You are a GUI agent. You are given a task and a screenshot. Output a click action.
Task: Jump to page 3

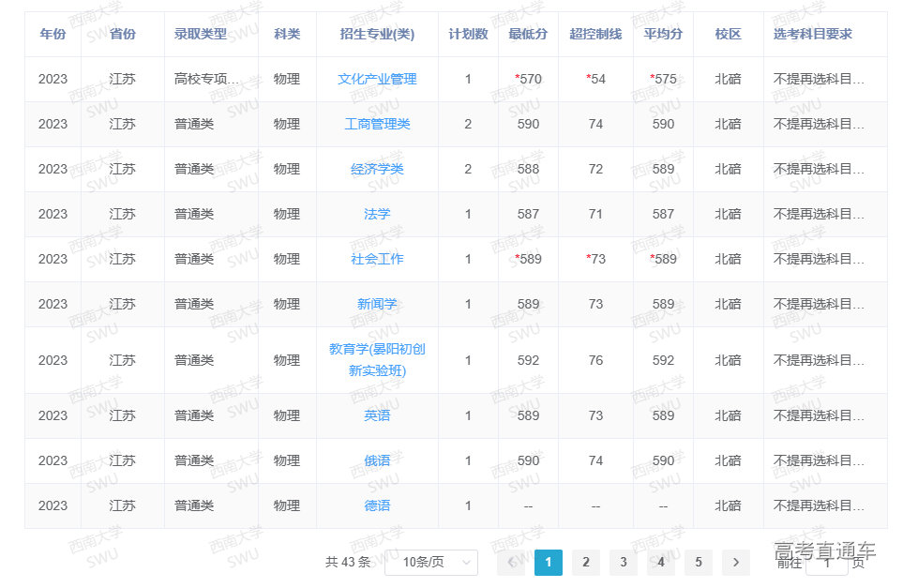tap(624, 562)
